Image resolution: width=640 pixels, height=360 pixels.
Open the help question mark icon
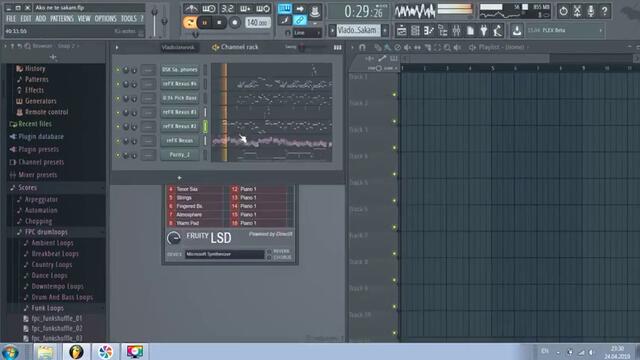pos(604,11)
